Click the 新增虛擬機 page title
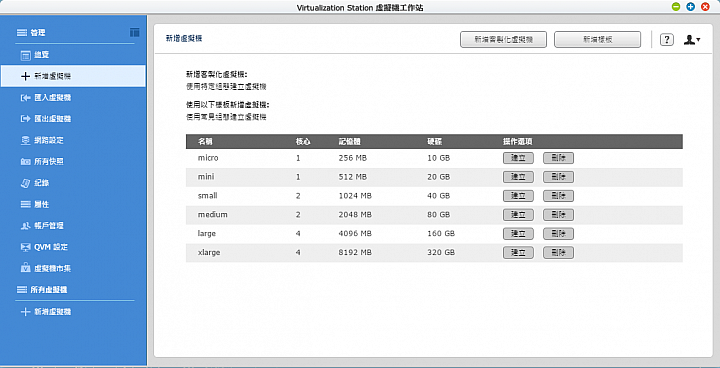Screen dimensions: 720x368 [184, 39]
